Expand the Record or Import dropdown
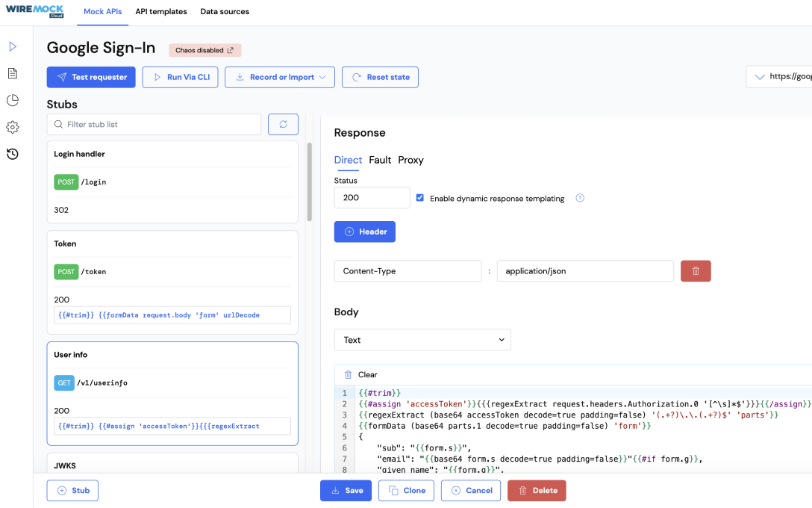Viewport: 812px width, 508px height. click(x=280, y=77)
